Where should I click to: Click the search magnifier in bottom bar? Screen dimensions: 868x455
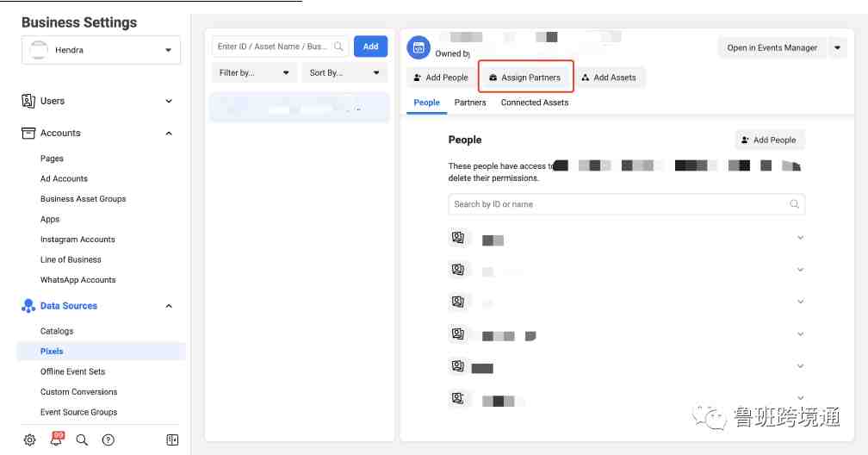[82, 440]
